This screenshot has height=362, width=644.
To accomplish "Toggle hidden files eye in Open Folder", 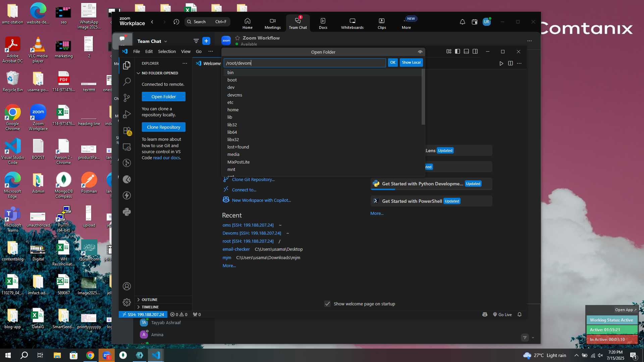I will 420,52.
